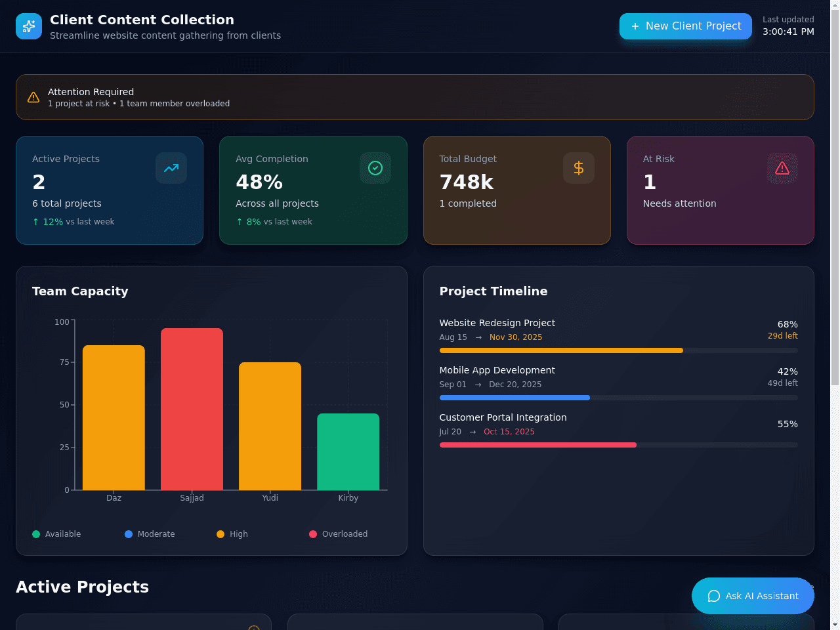The image size is (840, 630).
Task: Click the plus icon on New Client Project
Action: coord(635,26)
